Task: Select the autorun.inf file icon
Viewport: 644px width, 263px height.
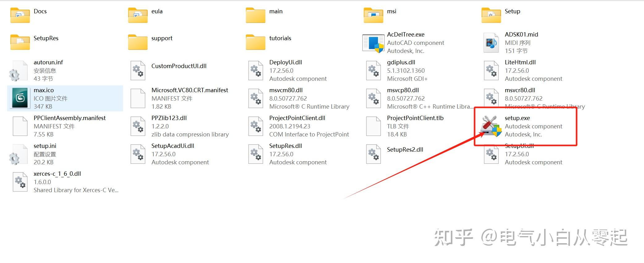Action: (19, 71)
